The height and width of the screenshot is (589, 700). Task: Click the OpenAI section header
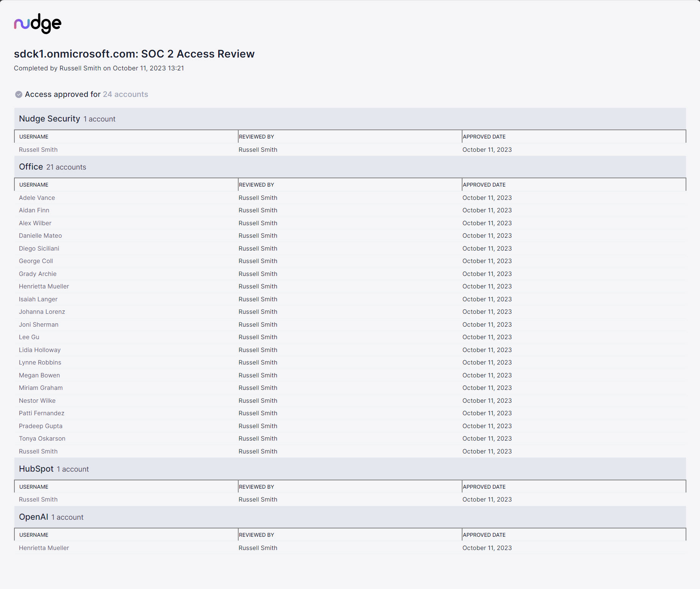tap(350, 517)
